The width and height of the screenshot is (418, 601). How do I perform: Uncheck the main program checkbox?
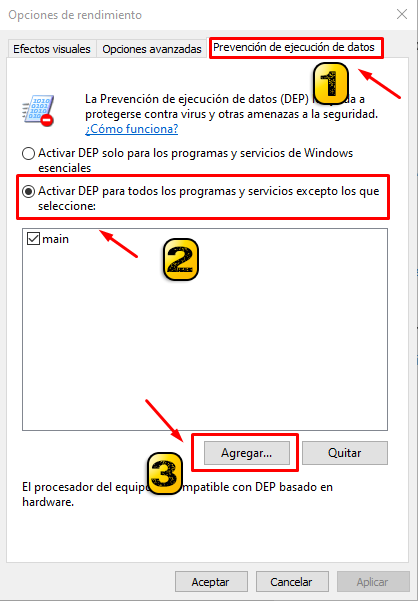tap(33, 239)
